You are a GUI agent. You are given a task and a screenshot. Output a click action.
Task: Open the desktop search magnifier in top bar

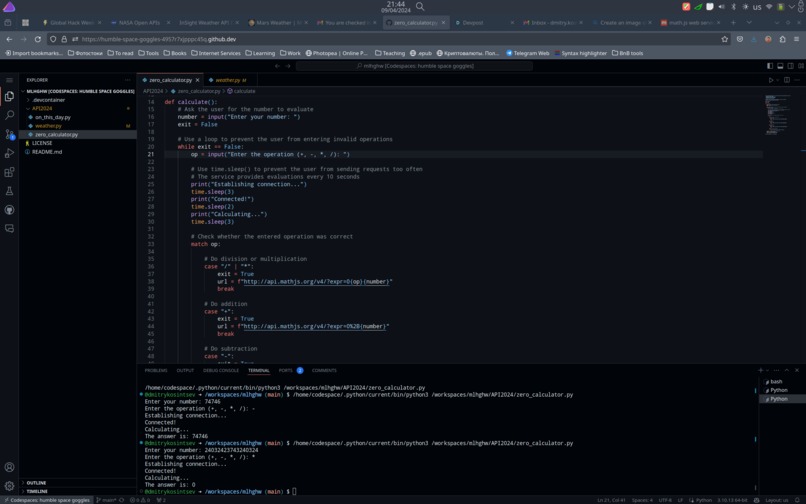(x=420, y=7)
